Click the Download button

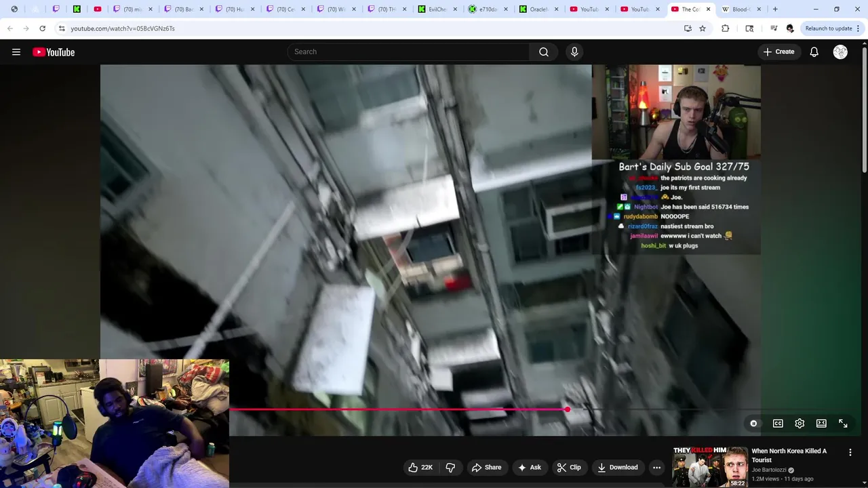coord(617,467)
